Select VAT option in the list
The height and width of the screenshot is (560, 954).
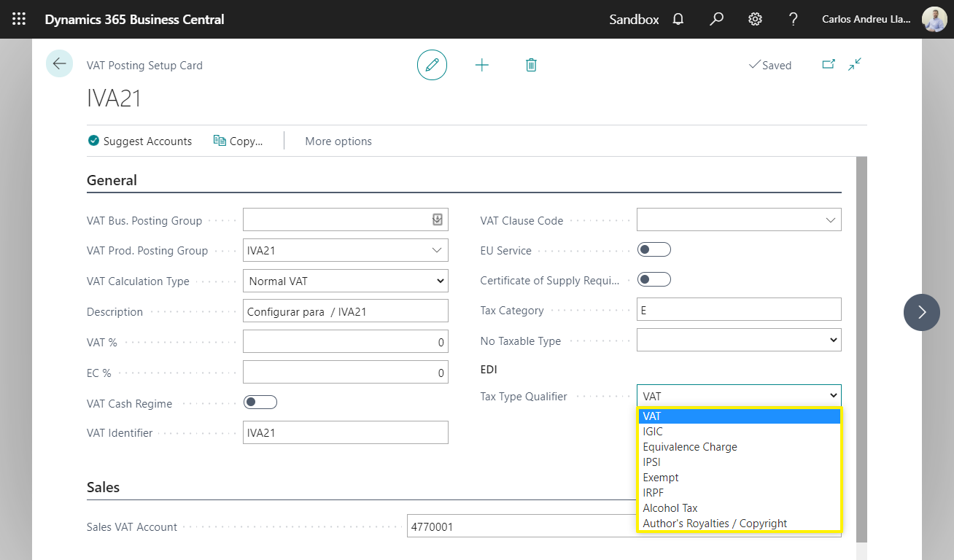739,416
